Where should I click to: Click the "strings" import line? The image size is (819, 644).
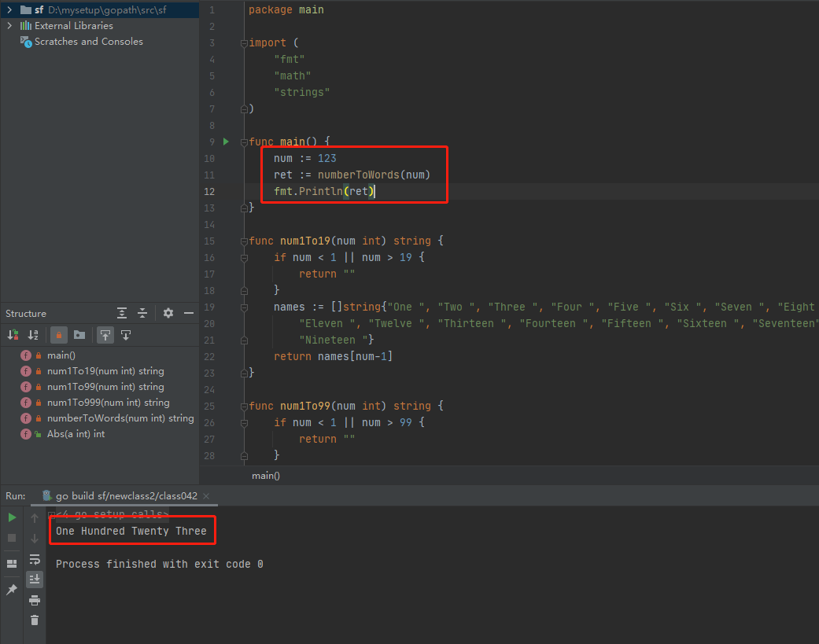click(x=302, y=92)
